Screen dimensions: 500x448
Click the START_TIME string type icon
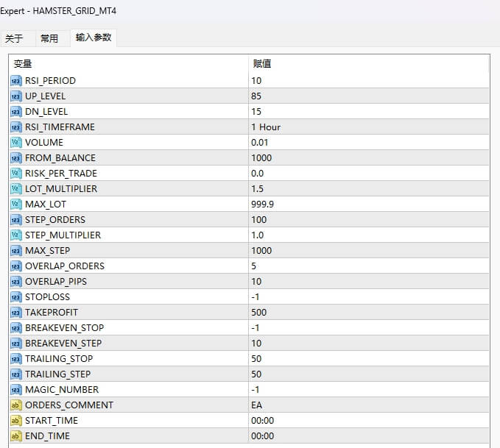coord(16,420)
